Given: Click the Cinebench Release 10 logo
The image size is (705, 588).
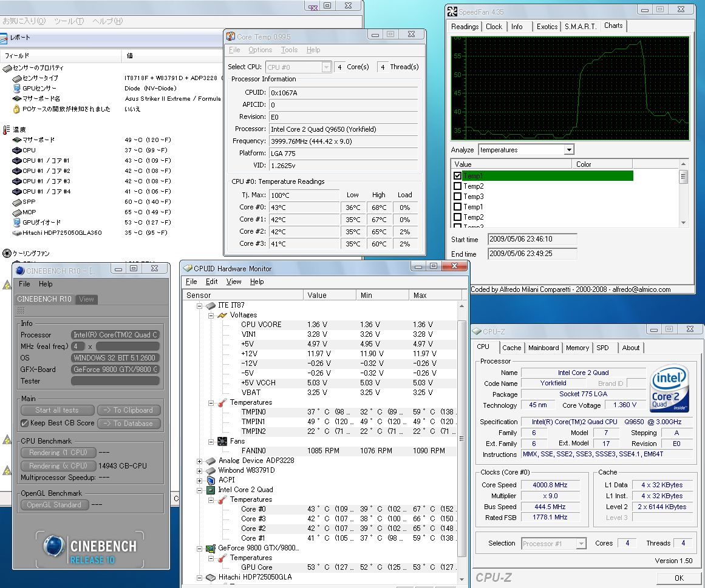Looking at the screenshot, I should click(x=90, y=548).
